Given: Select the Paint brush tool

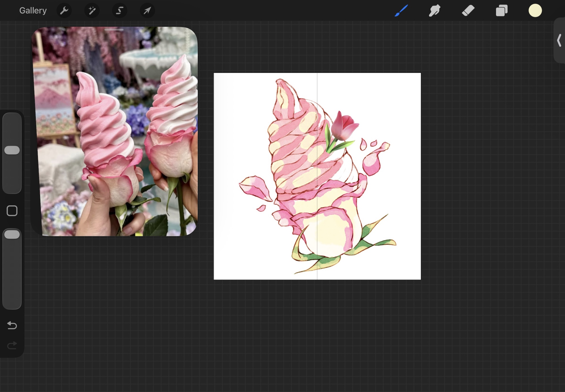Looking at the screenshot, I should click(401, 11).
